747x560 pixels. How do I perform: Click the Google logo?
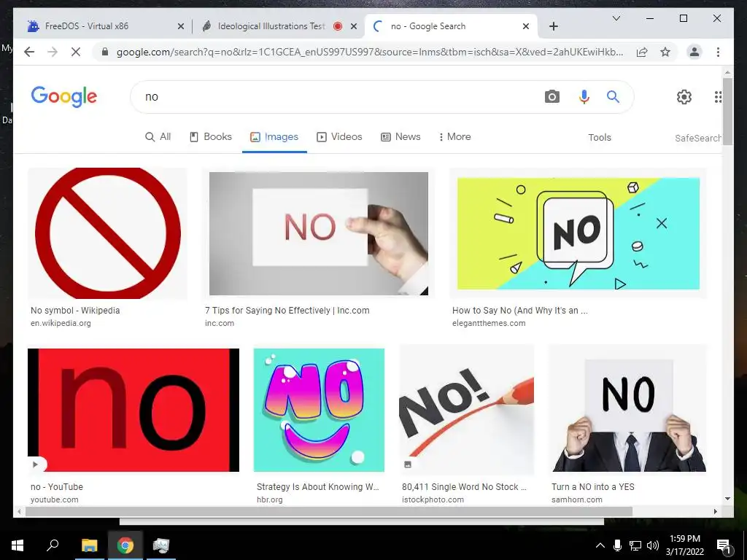(x=64, y=97)
